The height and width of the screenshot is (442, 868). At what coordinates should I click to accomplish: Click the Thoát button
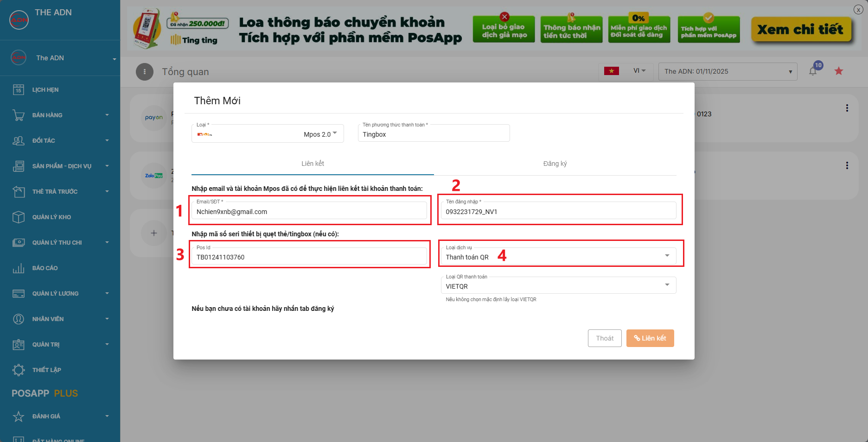605,338
